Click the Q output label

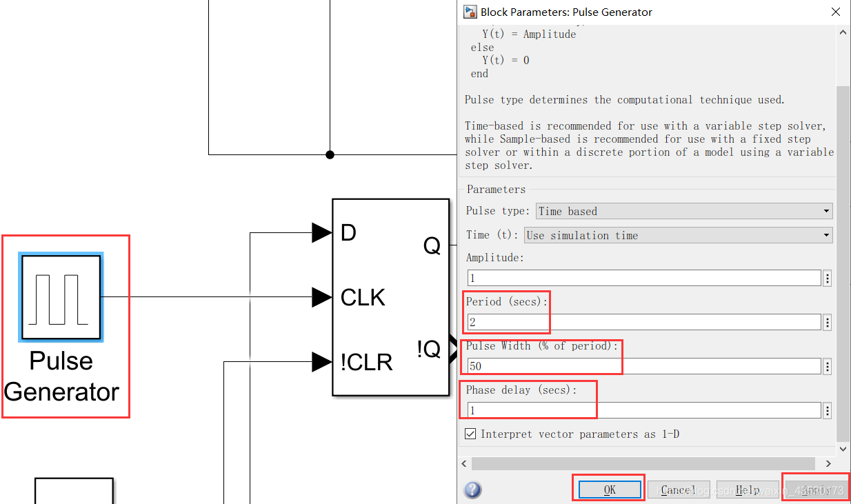tap(432, 245)
